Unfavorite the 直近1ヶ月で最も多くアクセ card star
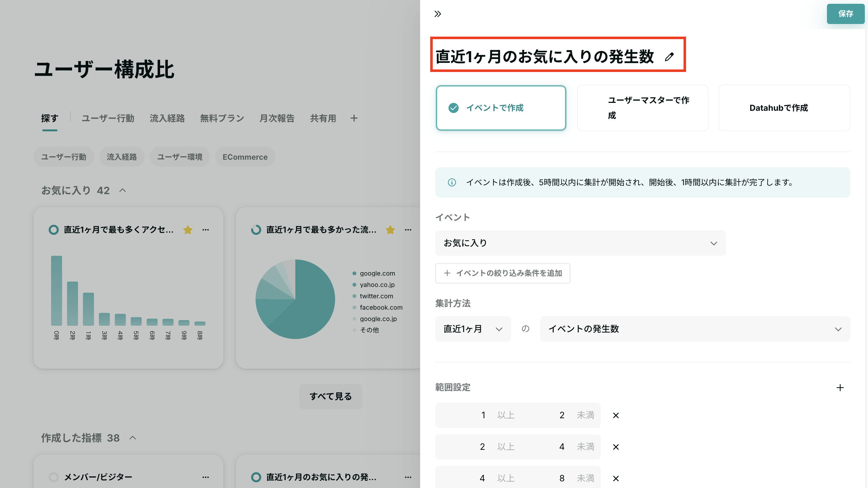The height and width of the screenshot is (488, 868). (x=188, y=230)
